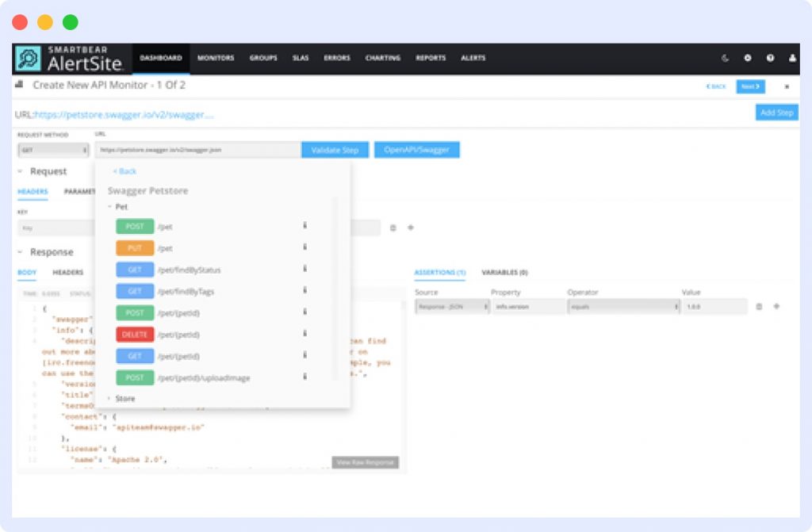Click the AlertSite logo icon

[x=29, y=58]
